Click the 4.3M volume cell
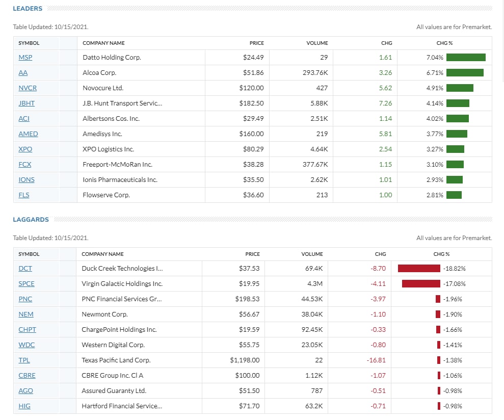Screen dimensions: 504x420 (315, 283)
